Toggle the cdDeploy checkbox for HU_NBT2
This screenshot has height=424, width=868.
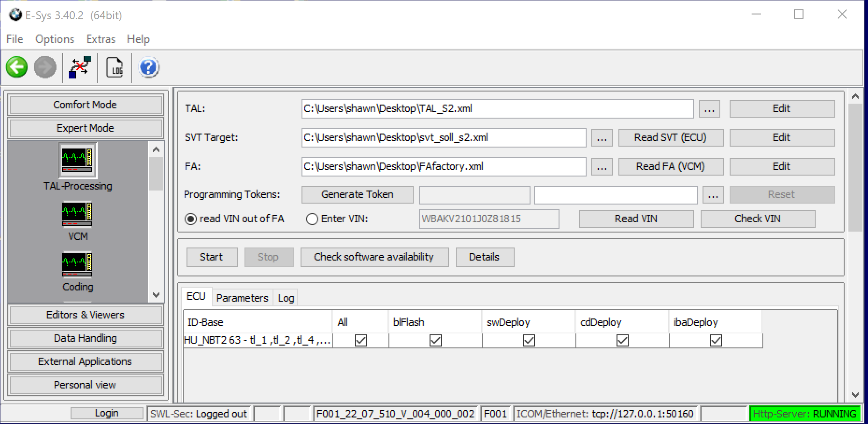click(623, 340)
